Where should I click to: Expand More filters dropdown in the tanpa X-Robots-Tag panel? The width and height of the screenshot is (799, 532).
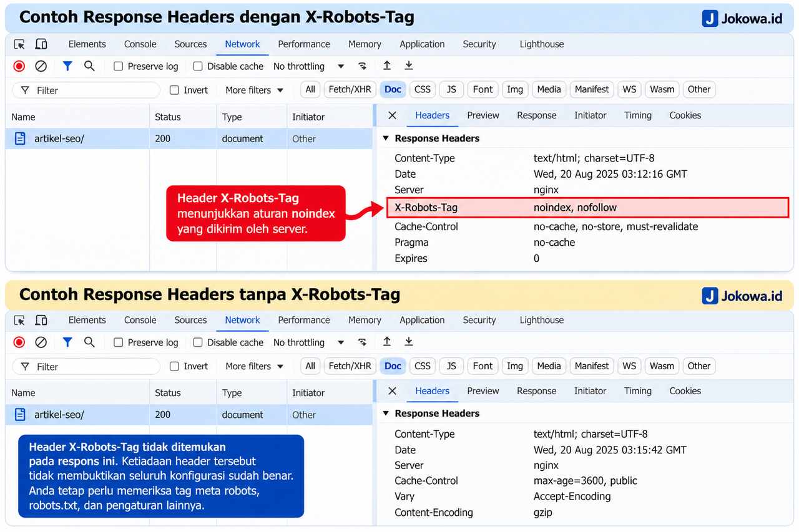(255, 366)
